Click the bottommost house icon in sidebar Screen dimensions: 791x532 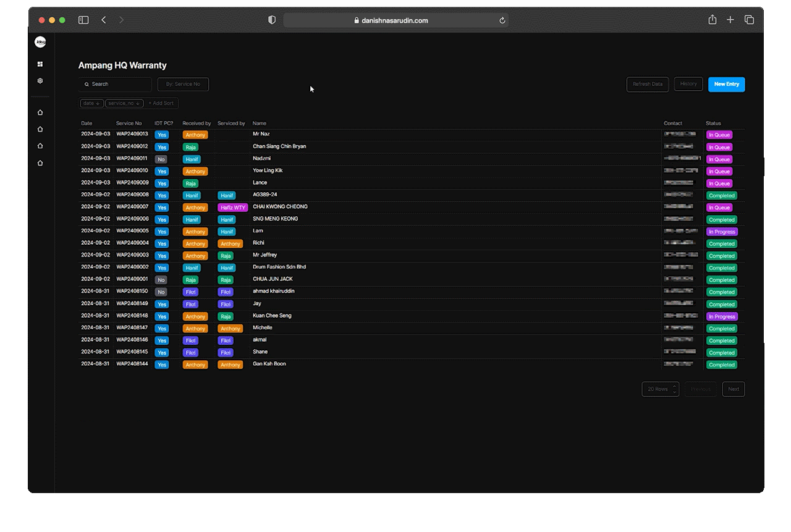point(40,163)
